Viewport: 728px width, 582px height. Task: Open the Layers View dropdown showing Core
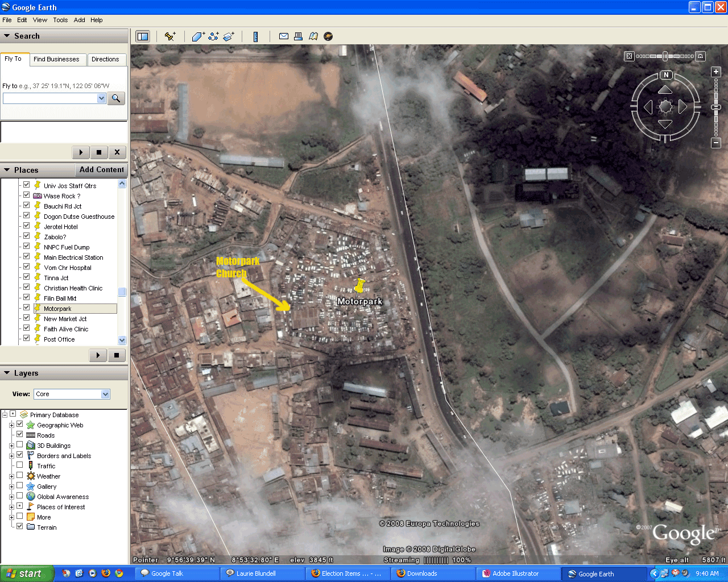click(x=72, y=394)
